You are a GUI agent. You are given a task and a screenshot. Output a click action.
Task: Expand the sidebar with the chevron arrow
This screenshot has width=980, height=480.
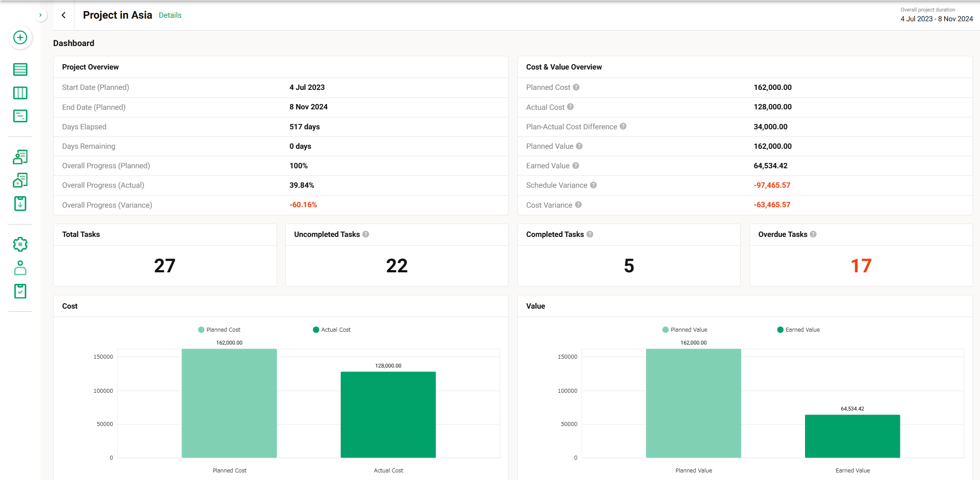40,15
